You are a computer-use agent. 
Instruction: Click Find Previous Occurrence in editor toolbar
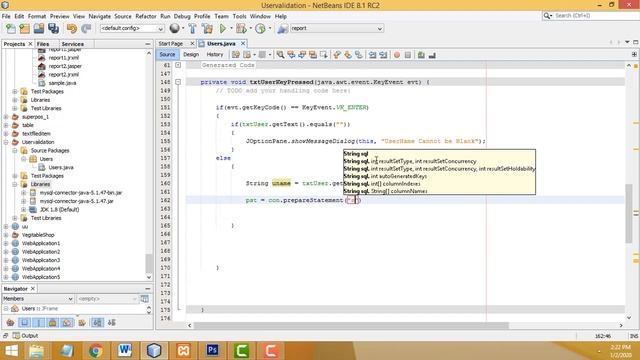pos(291,55)
